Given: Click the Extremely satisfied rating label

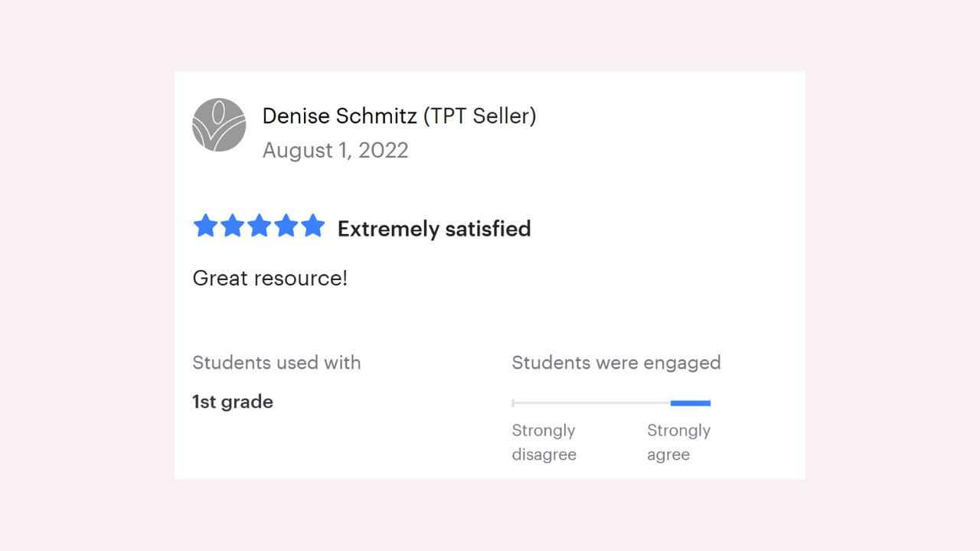Looking at the screenshot, I should 434,229.
